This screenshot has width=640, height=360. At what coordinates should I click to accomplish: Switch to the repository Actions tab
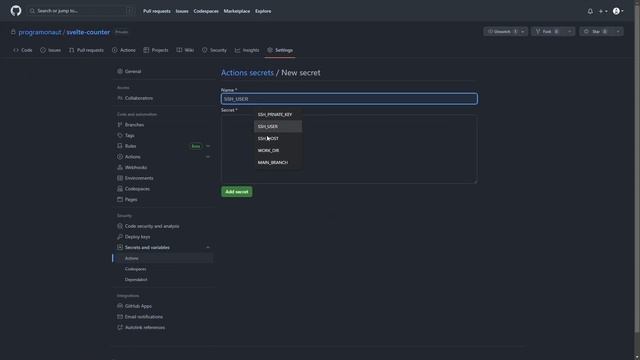click(124, 50)
